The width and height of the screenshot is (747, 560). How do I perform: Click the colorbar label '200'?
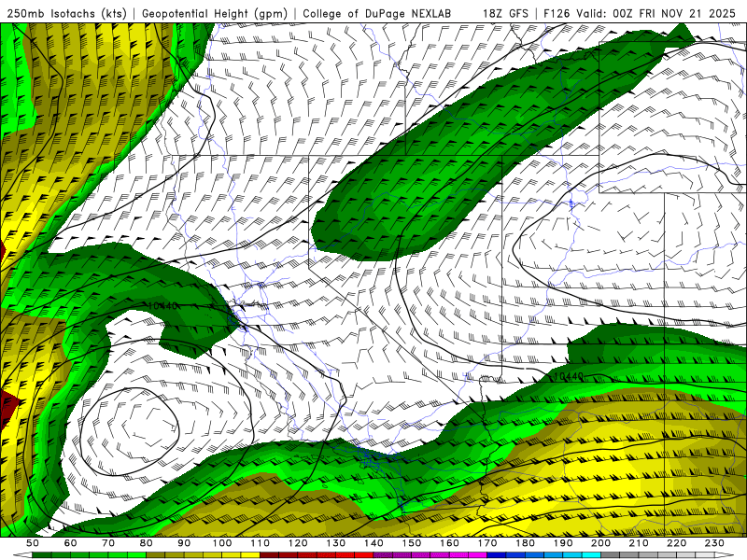[600, 543]
